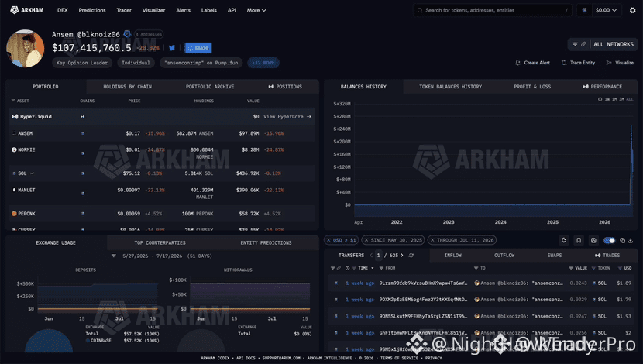Click the link icon in transfers header
The width and height of the screenshot is (643, 364).
click(x=339, y=268)
